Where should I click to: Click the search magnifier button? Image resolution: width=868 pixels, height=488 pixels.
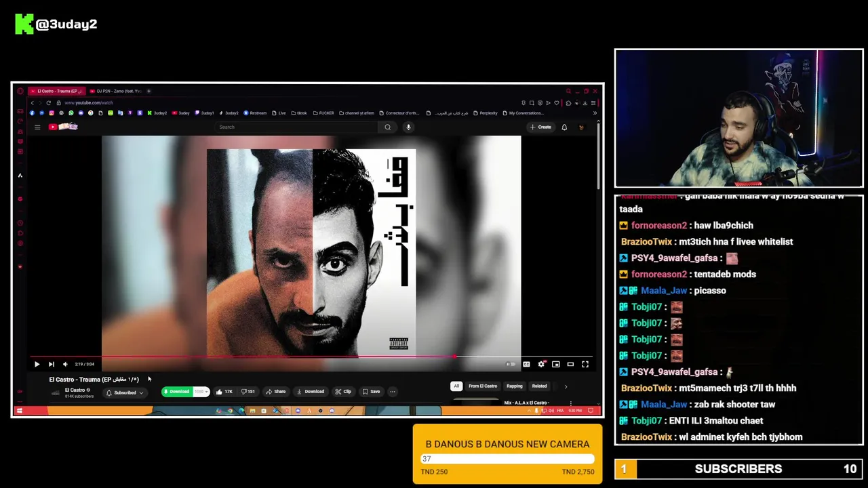point(388,127)
